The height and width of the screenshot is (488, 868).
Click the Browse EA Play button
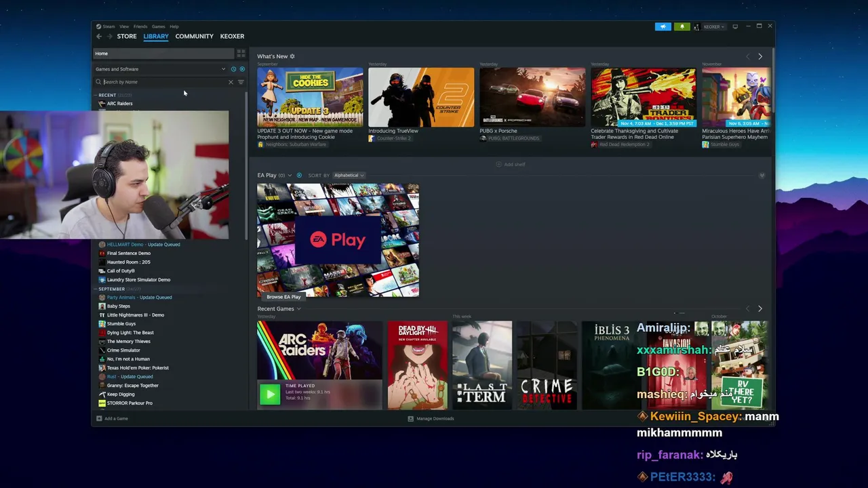click(283, 297)
